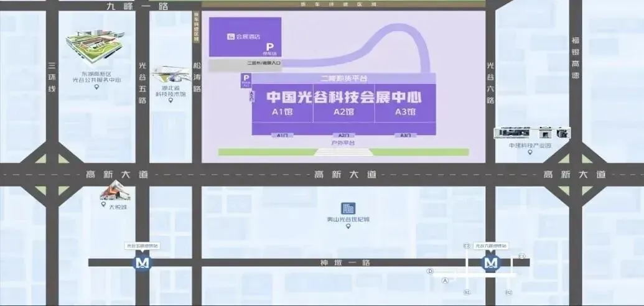Select metro exit marker A
The image size is (644, 306).
tap(444, 281)
